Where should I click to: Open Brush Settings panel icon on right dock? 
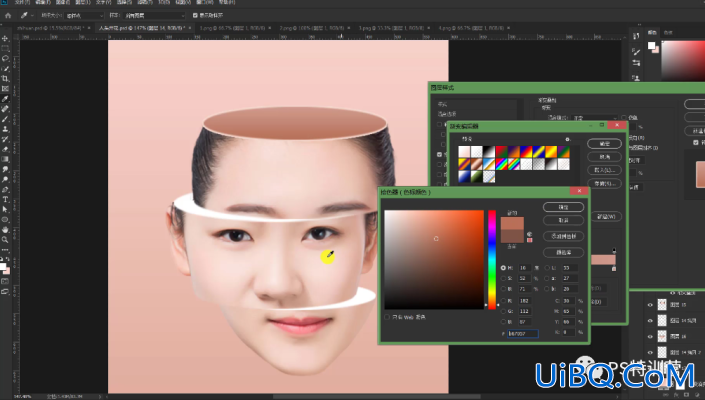(636, 52)
